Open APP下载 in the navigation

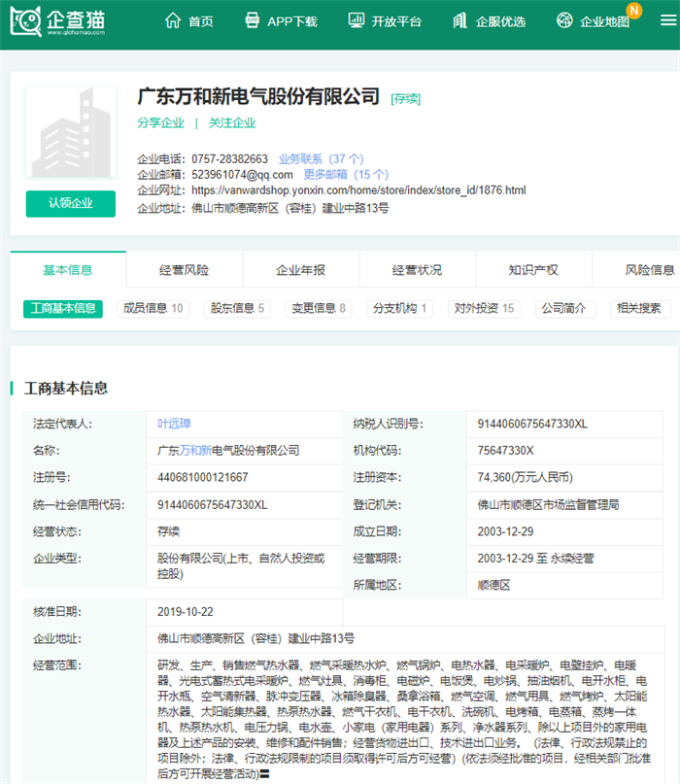[292, 21]
